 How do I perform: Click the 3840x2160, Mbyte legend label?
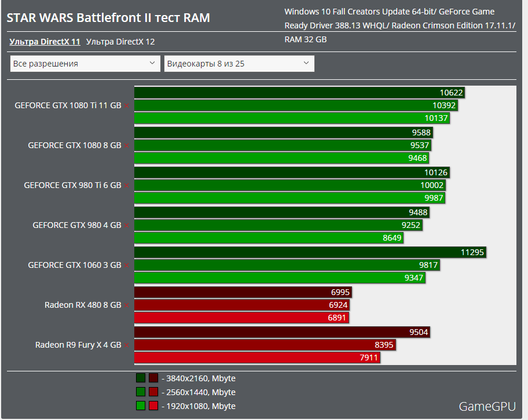click(199, 378)
